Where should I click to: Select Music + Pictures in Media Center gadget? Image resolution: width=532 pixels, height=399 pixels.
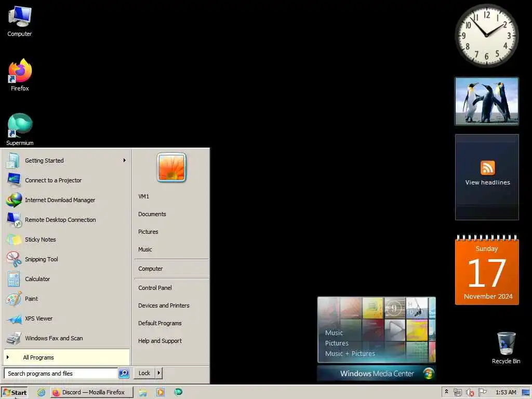350,353
